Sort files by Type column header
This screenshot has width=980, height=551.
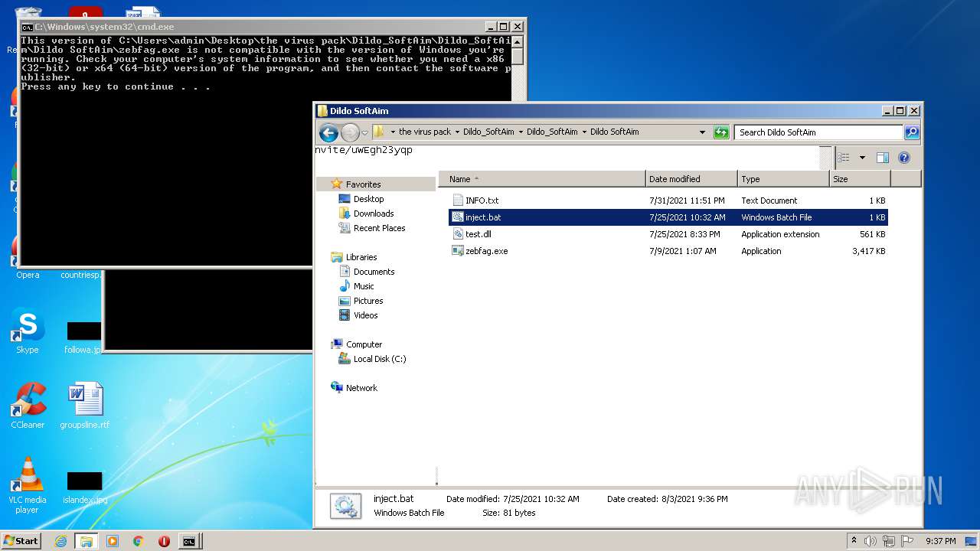784,179
